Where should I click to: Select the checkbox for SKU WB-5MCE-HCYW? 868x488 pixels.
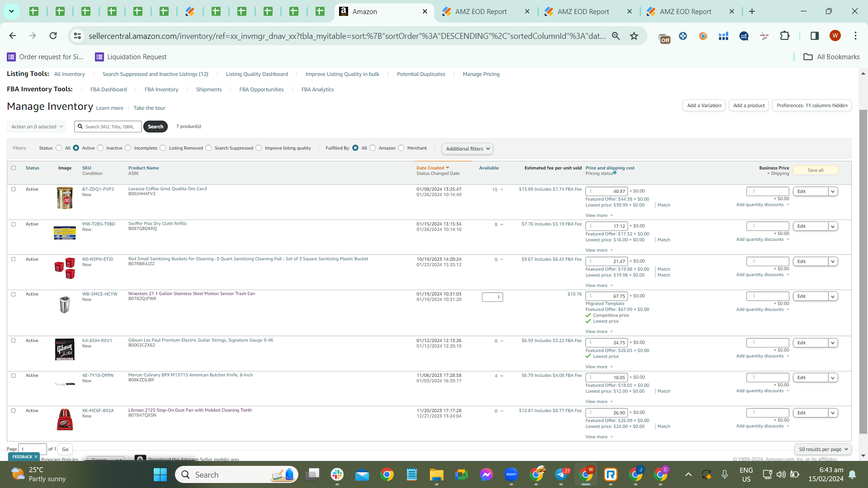[x=14, y=294]
